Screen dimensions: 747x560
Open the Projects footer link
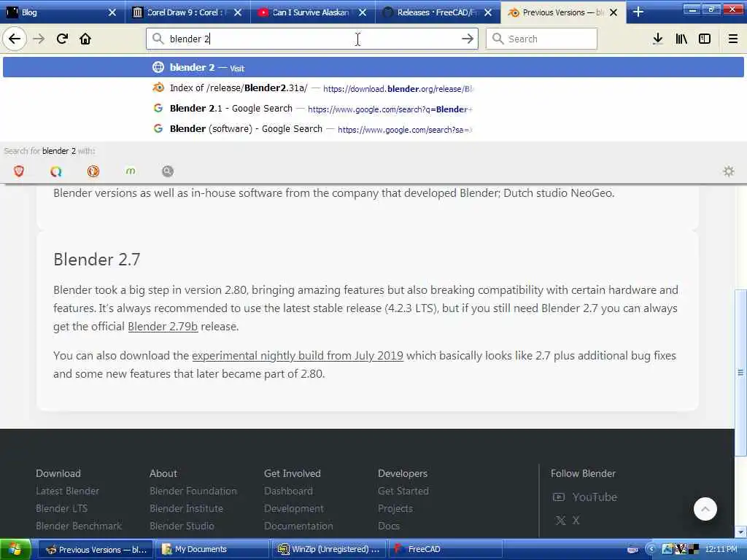(395, 508)
